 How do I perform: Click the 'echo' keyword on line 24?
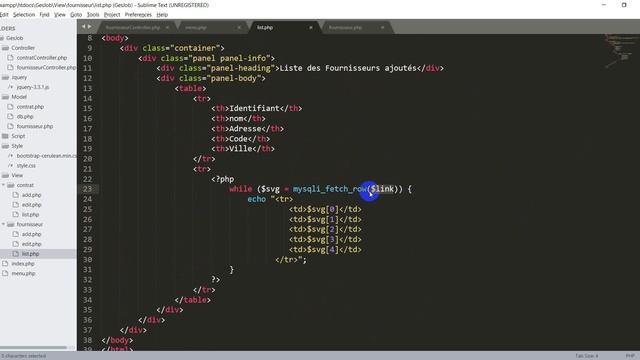(256, 199)
